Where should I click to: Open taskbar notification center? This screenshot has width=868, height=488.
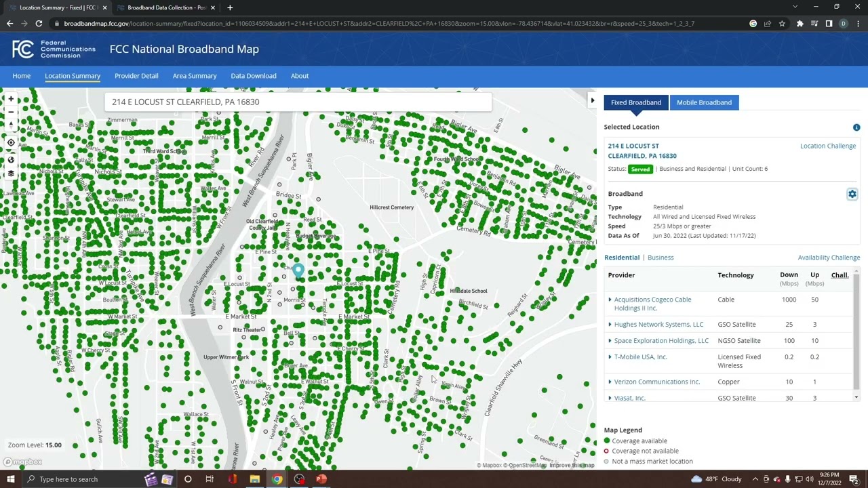(x=854, y=479)
